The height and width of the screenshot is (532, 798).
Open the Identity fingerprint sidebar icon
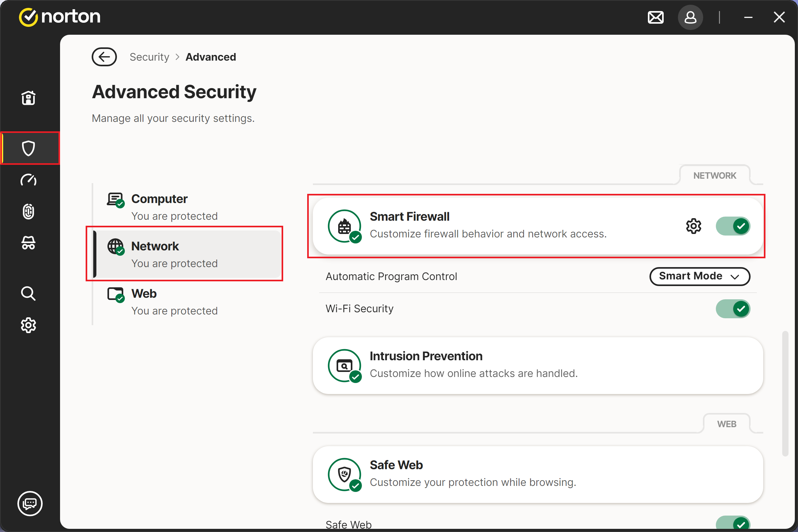[28, 211]
